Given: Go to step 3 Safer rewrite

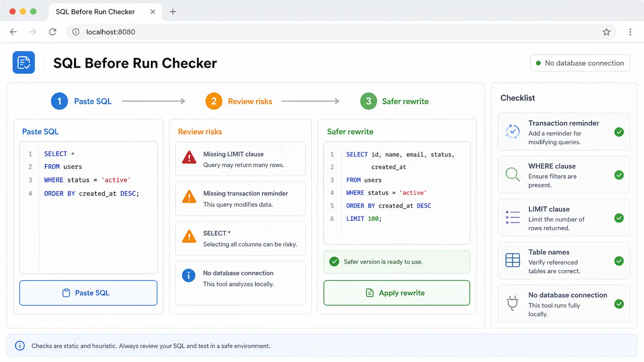Looking at the screenshot, I should [x=394, y=101].
